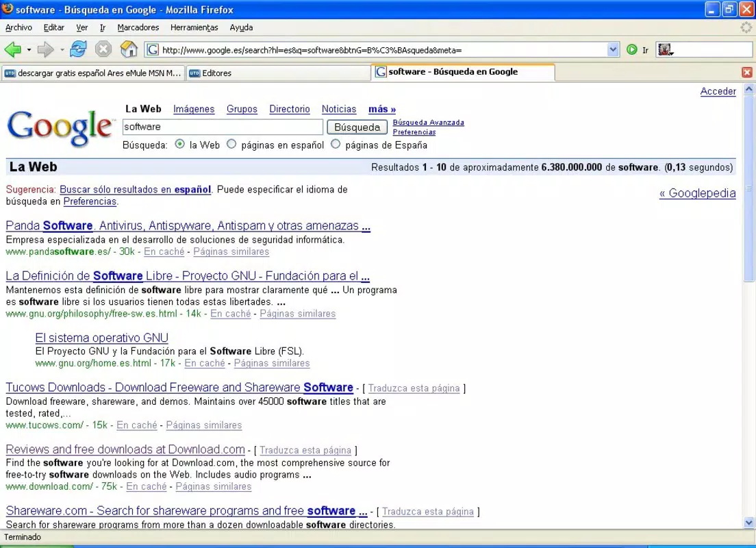Open Búsqueda Avanzada link

click(x=428, y=123)
